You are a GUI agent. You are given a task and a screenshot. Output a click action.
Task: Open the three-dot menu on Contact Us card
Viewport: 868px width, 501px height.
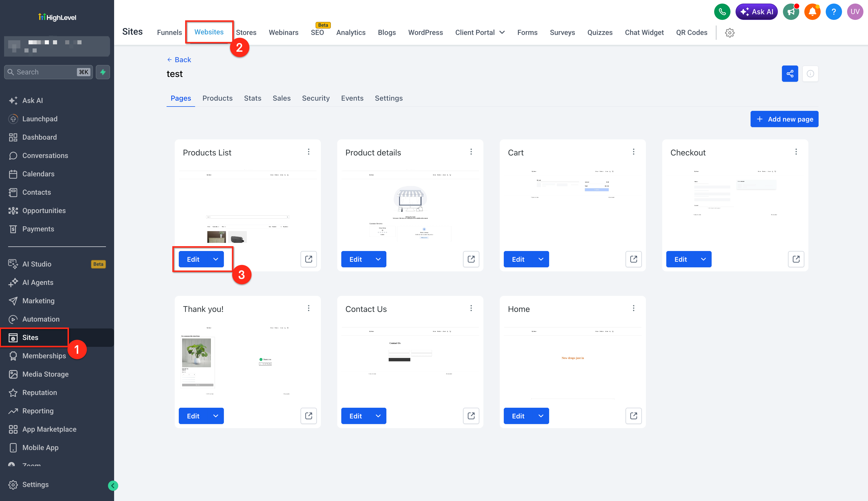coord(471,308)
